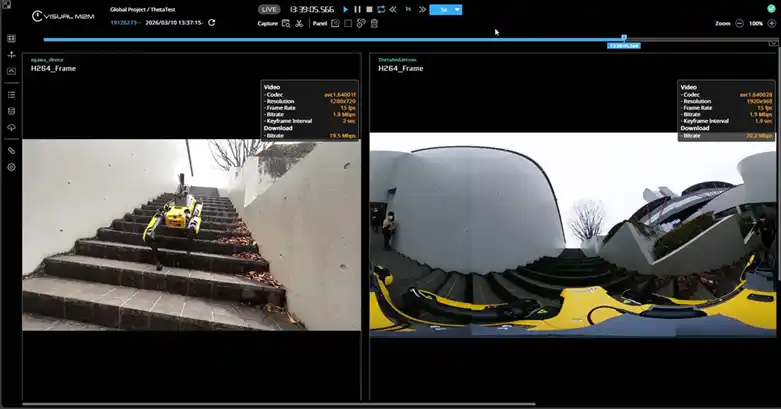Click the Visual M2M logo
The width and height of the screenshot is (781, 409).
(x=63, y=16)
